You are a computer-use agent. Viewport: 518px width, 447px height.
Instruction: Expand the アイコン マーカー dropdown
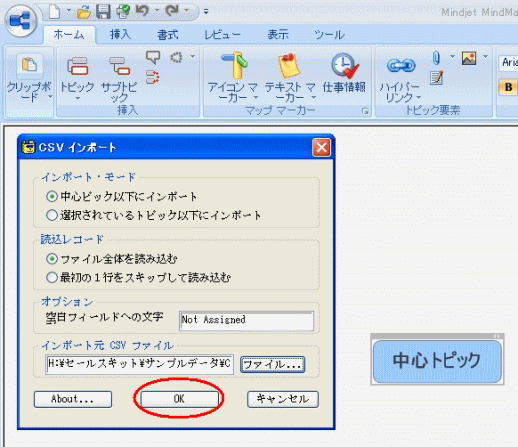pos(256,97)
